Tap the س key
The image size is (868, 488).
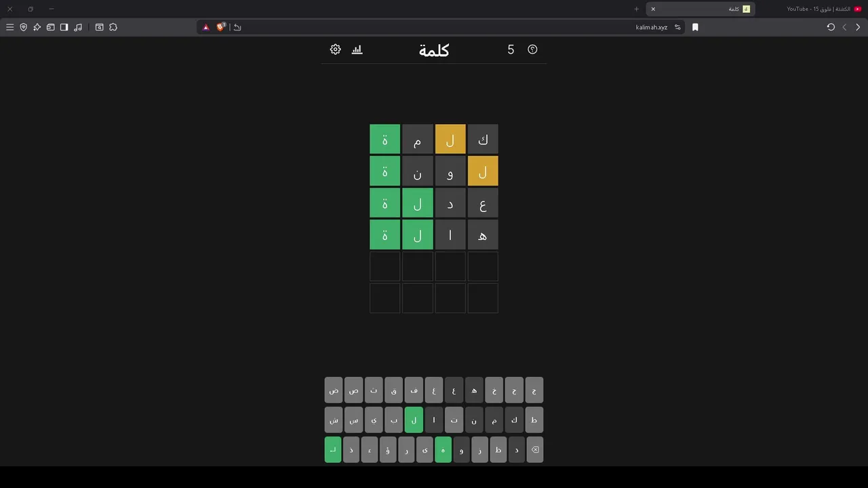coord(354,420)
